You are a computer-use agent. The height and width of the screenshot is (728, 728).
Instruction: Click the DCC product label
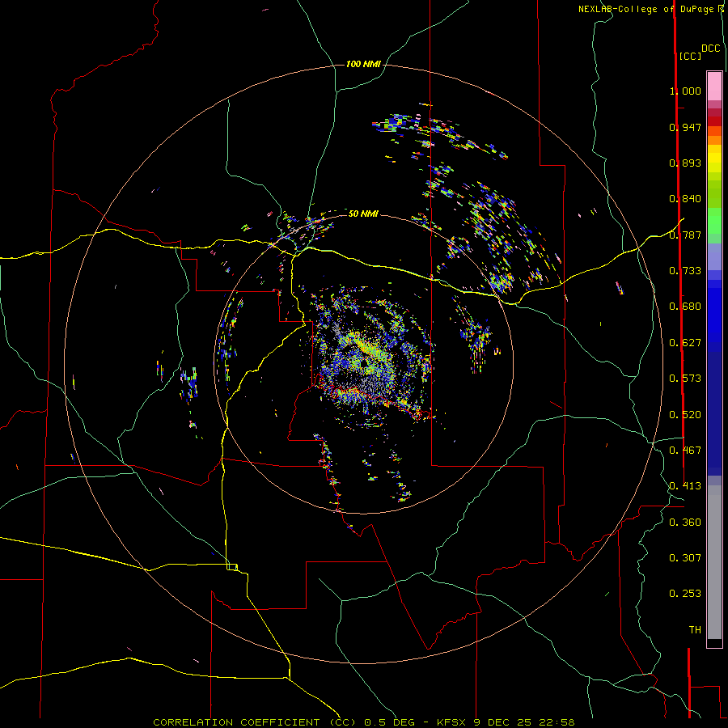pos(710,49)
